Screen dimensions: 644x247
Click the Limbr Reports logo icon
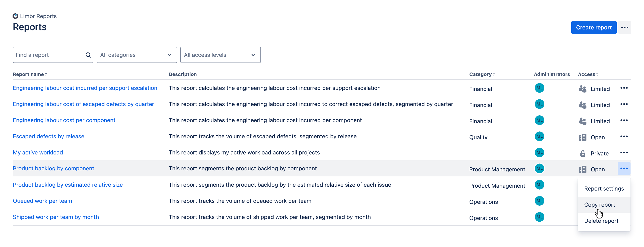(x=15, y=16)
